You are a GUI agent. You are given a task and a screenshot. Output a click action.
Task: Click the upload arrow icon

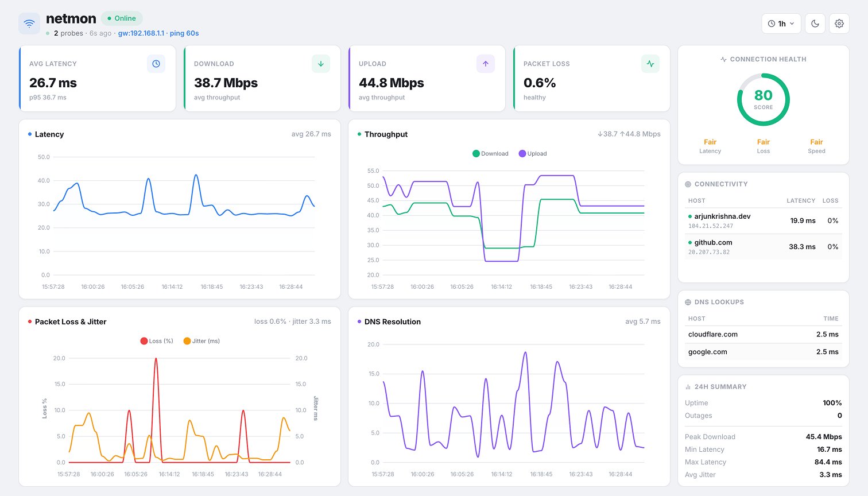click(x=486, y=64)
